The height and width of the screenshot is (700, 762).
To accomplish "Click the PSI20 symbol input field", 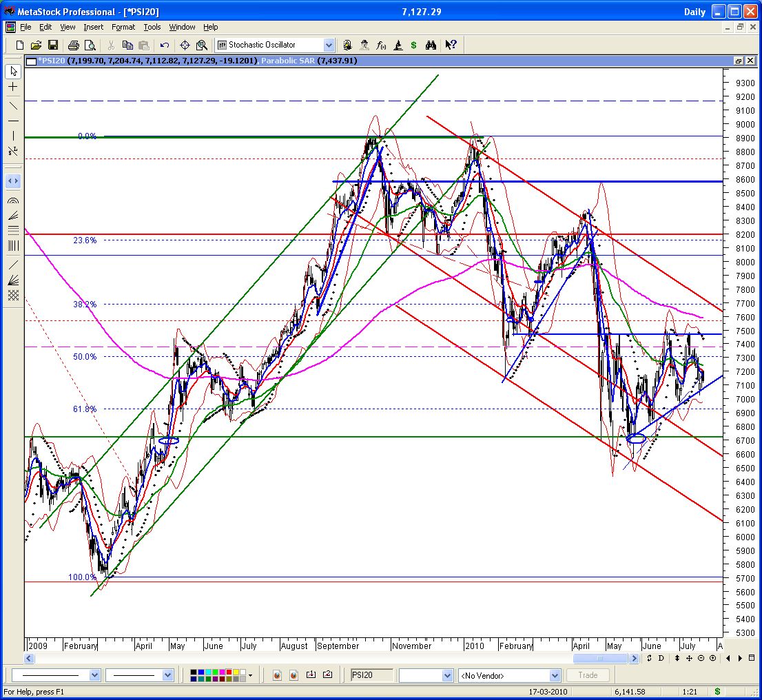I will tap(372, 675).
